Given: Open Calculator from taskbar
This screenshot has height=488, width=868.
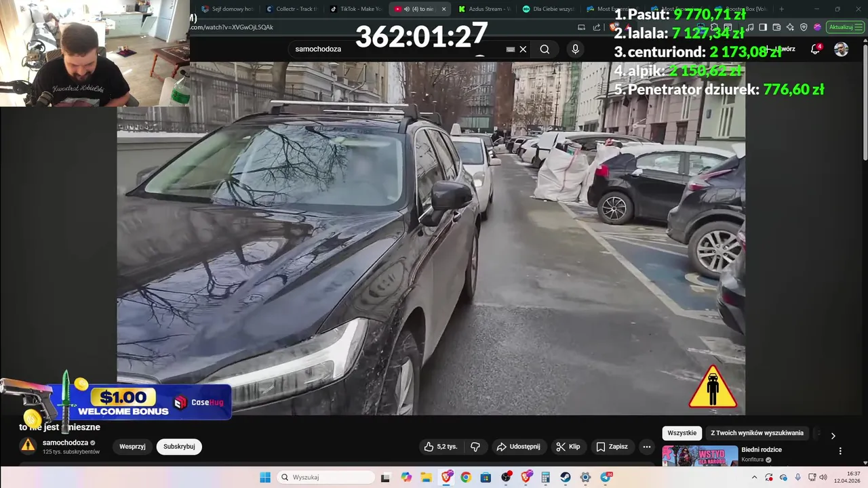Looking at the screenshot, I should tap(546, 477).
